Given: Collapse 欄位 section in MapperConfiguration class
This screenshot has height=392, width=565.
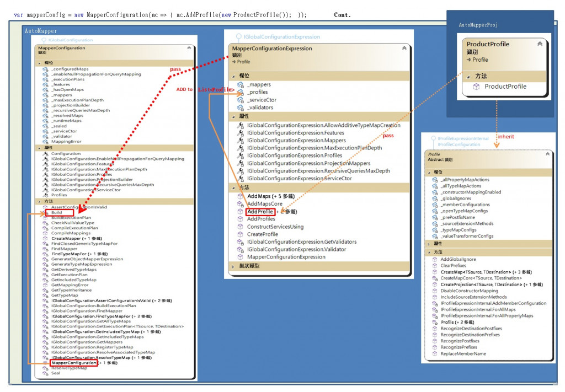Looking at the screenshot, I should 39,63.
